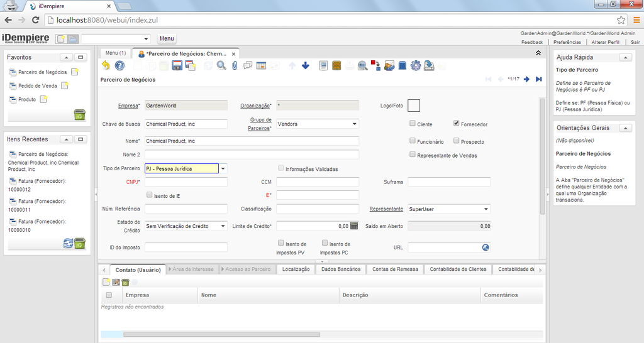The image size is (644, 343).
Task: Click the Preferências link
Action: [567, 42]
